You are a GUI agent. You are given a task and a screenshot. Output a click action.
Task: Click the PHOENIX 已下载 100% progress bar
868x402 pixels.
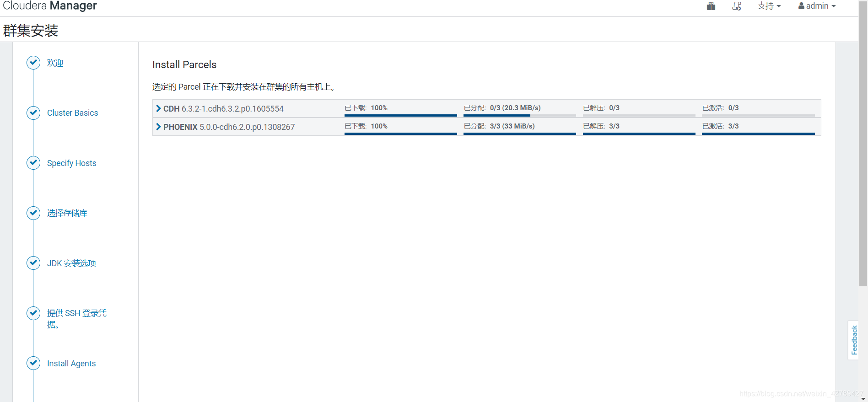point(400,134)
